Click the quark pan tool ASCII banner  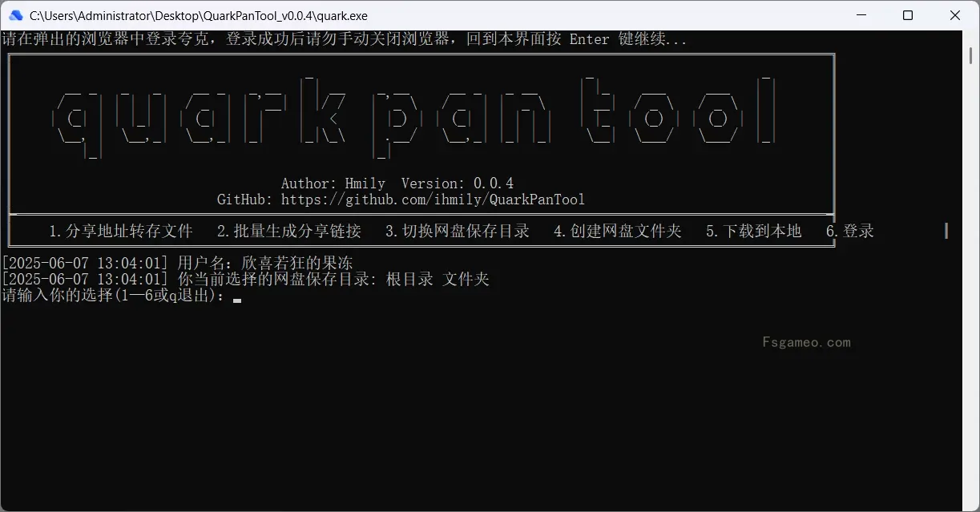[415, 116]
